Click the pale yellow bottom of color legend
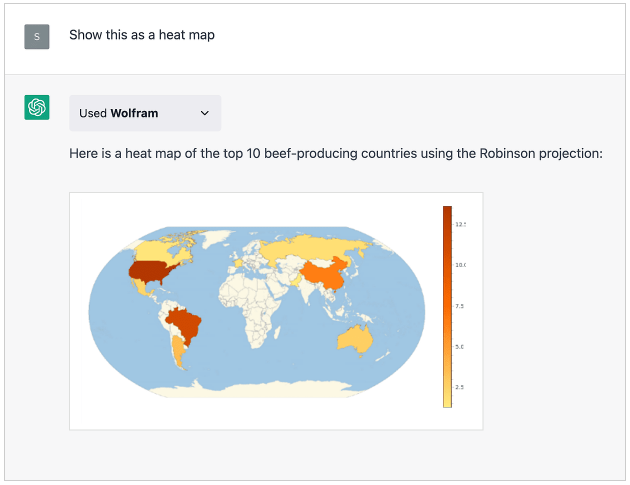This screenshot has height=485, width=630. point(447,402)
